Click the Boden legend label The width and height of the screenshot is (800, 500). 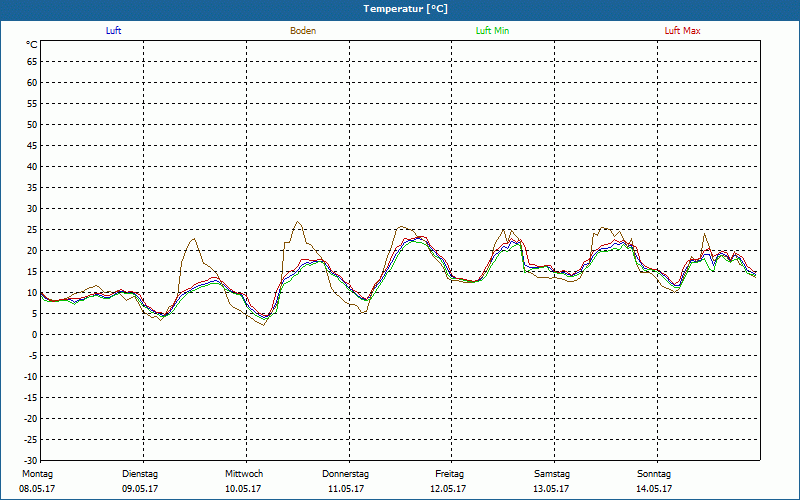coord(303,31)
